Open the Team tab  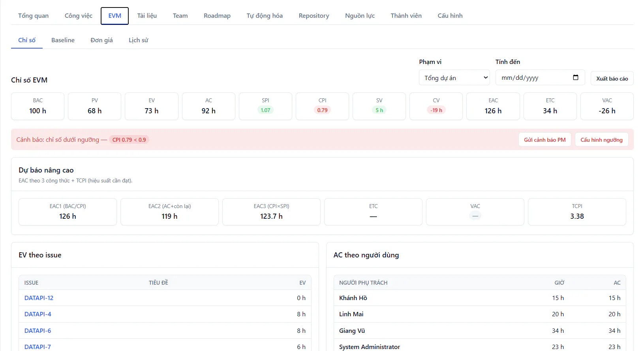pyautogui.click(x=180, y=16)
